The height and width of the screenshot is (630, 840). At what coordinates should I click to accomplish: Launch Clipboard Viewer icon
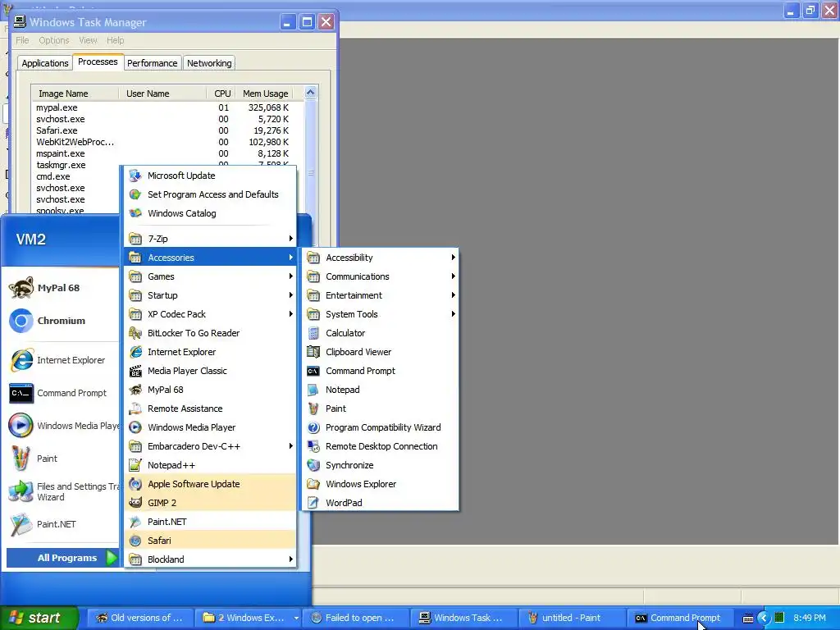point(313,352)
